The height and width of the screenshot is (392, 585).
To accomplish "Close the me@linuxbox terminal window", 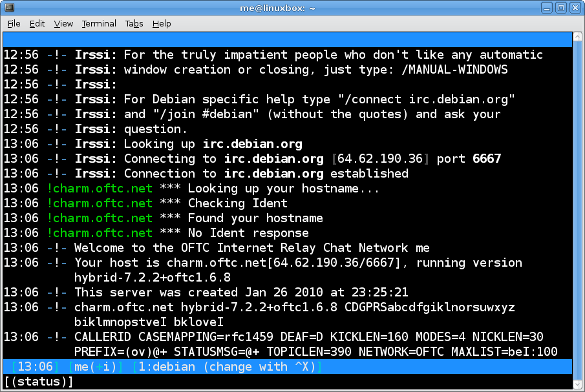I will pyautogui.click(x=575, y=8).
